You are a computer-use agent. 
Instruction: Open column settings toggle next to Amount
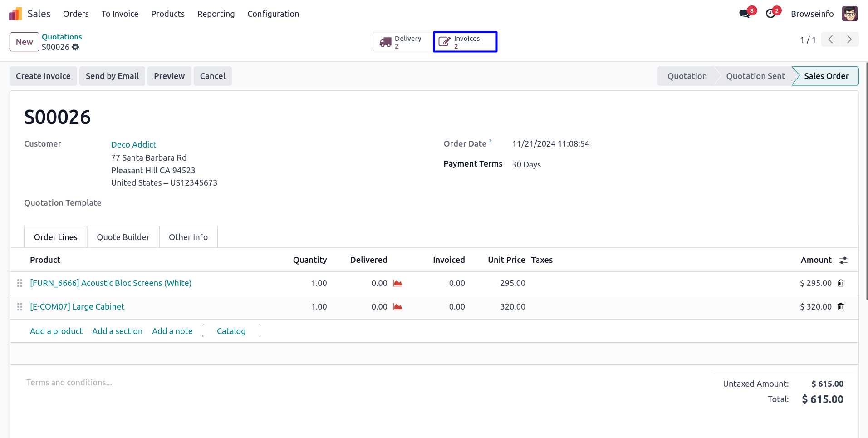(x=843, y=260)
